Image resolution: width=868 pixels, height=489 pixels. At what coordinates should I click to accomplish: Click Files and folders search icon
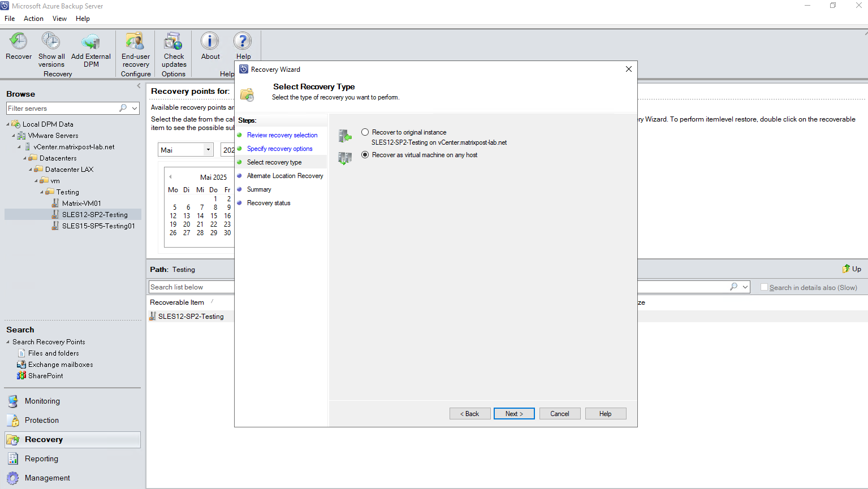(x=21, y=353)
